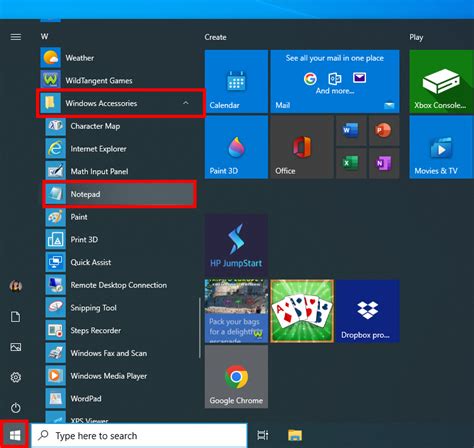Open the Calendar tile

tap(236, 81)
